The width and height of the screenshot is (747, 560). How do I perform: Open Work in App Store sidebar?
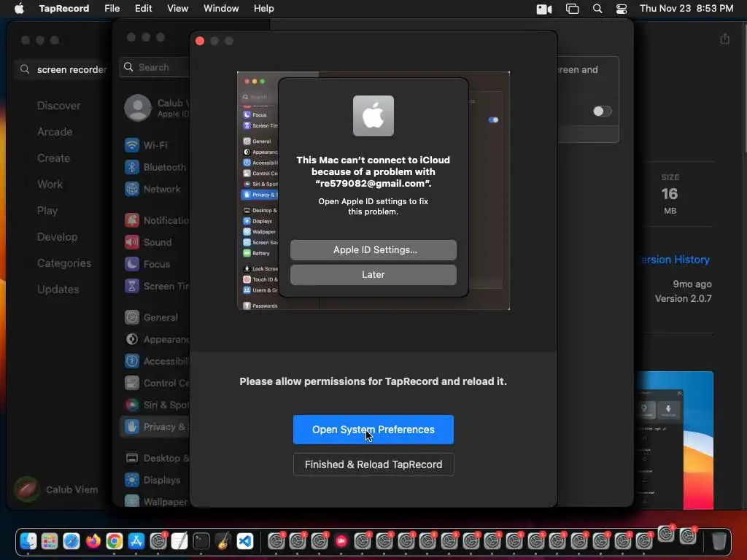point(50,184)
